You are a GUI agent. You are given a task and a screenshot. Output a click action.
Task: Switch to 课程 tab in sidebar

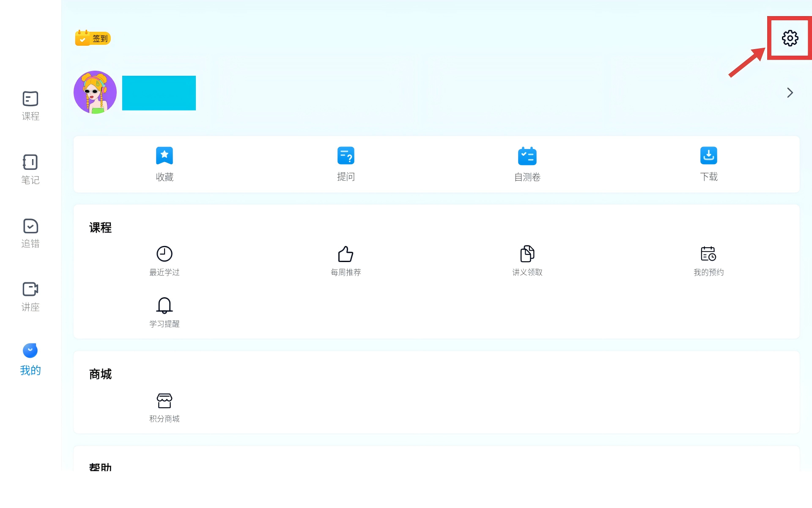point(30,106)
